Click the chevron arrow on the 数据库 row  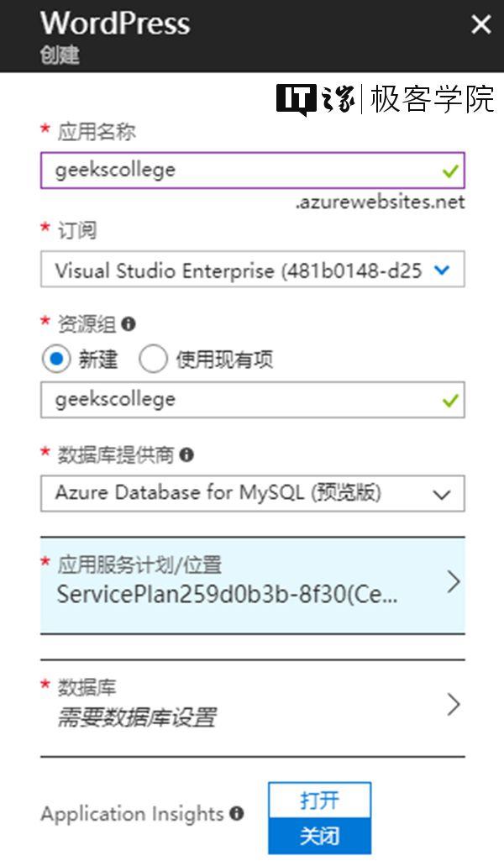454,704
